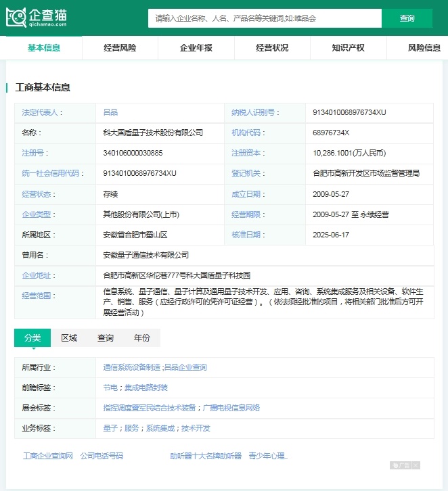Open legal representative 吕品 link
The width and height of the screenshot is (448, 491).
(110, 112)
